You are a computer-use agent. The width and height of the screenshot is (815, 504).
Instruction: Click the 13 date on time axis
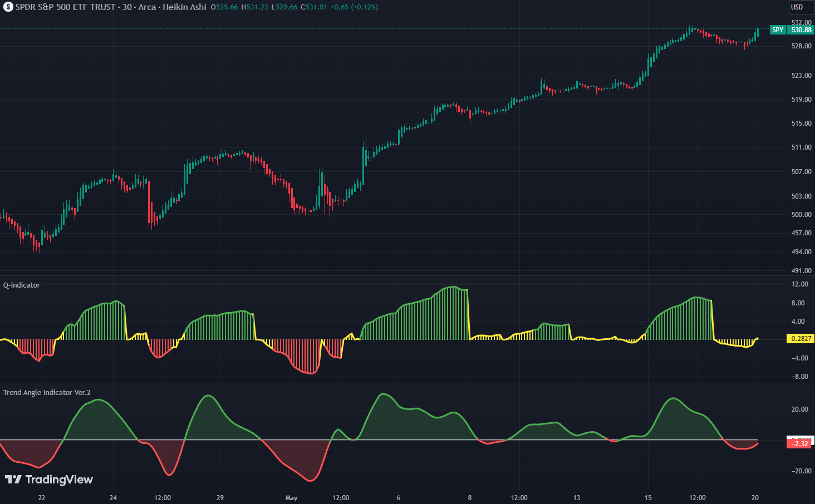coord(577,498)
